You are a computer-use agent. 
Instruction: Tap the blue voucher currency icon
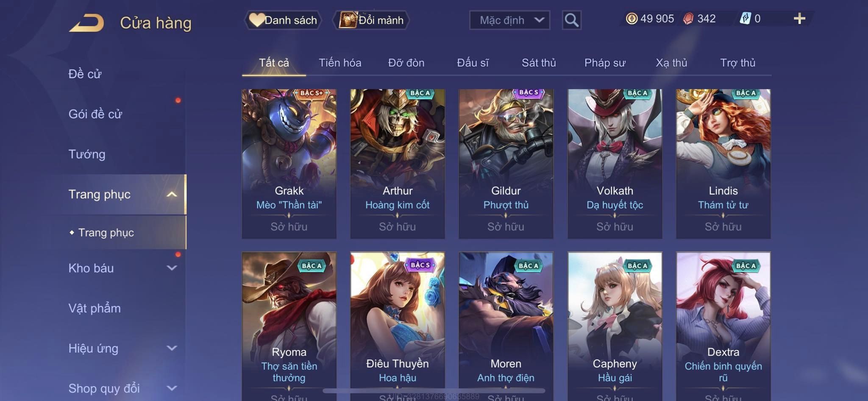coord(745,19)
